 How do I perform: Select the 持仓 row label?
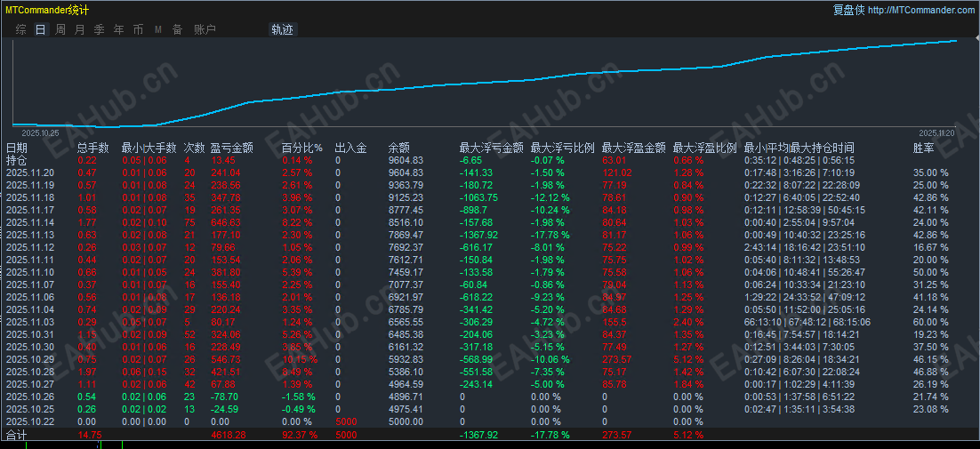(x=17, y=160)
